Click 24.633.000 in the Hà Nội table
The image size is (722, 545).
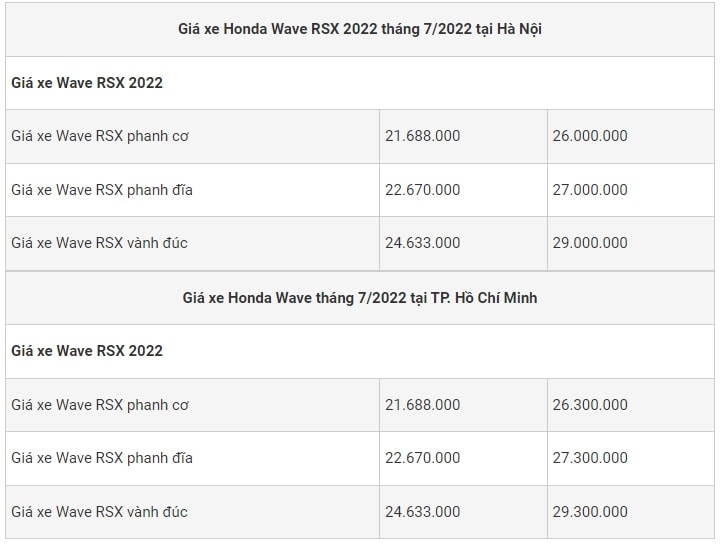423,243
